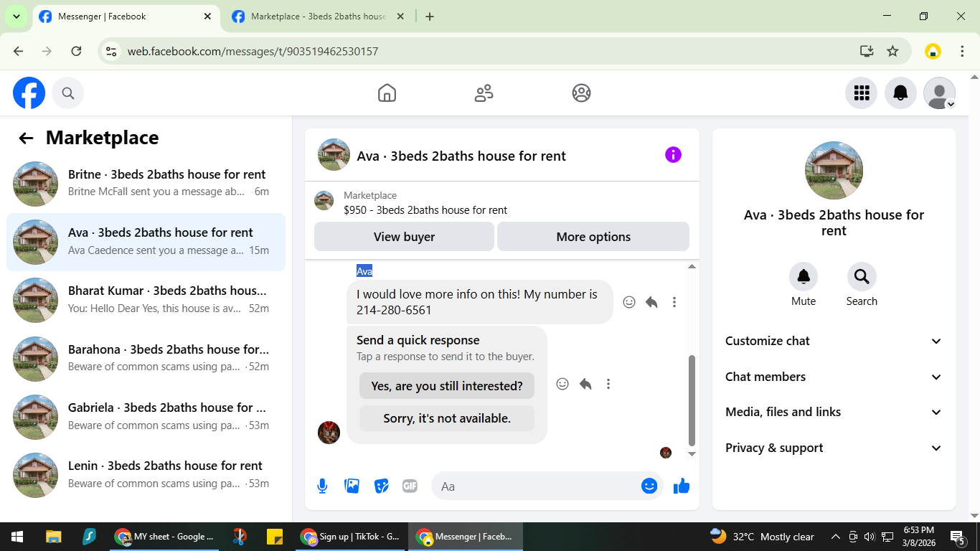Open 'Sign up | TikTok' taskbar window
980x551 pixels.
click(x=350, y=537)
